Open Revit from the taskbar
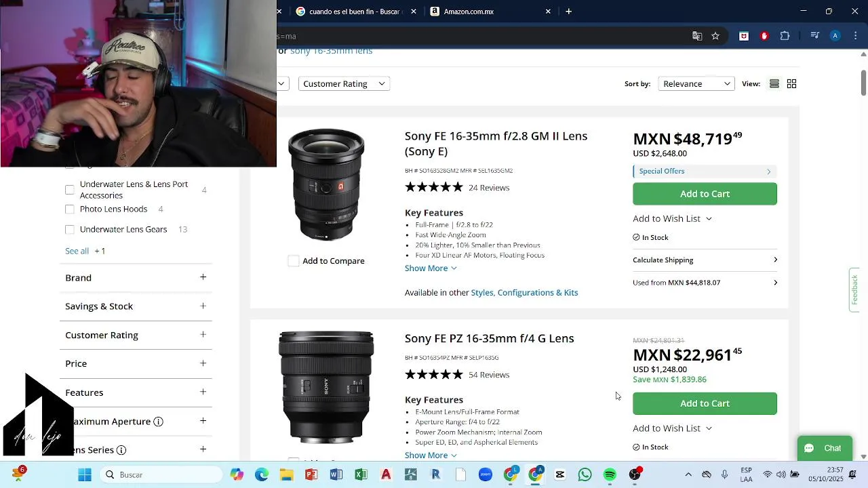This screenshot has width=868, height=488. pyautogui.click(x=435, y=474)
